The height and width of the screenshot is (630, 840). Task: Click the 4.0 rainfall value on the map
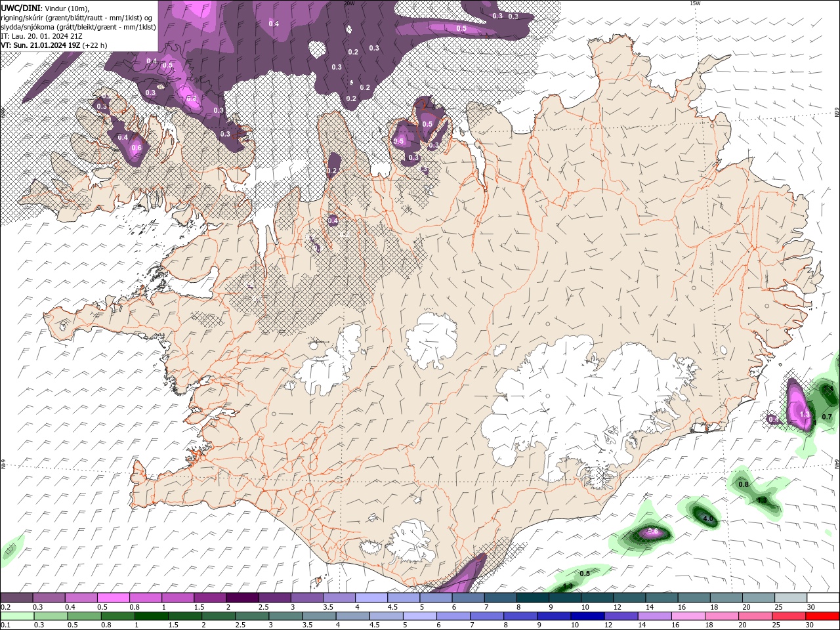point(707,519)
